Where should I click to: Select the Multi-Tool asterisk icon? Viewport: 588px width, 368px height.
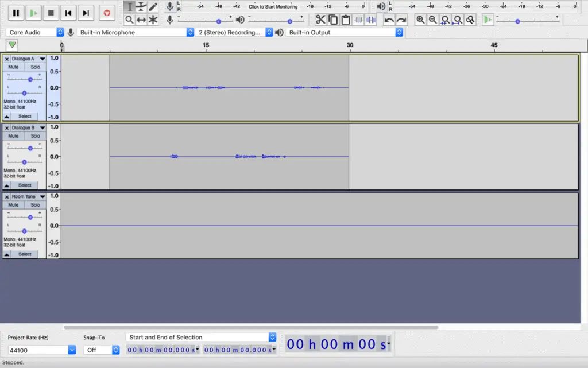(x=153, y=20)
